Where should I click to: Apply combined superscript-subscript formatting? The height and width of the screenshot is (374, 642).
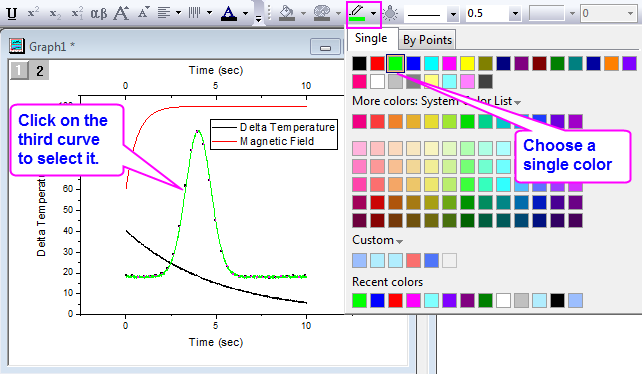point(77,13)
